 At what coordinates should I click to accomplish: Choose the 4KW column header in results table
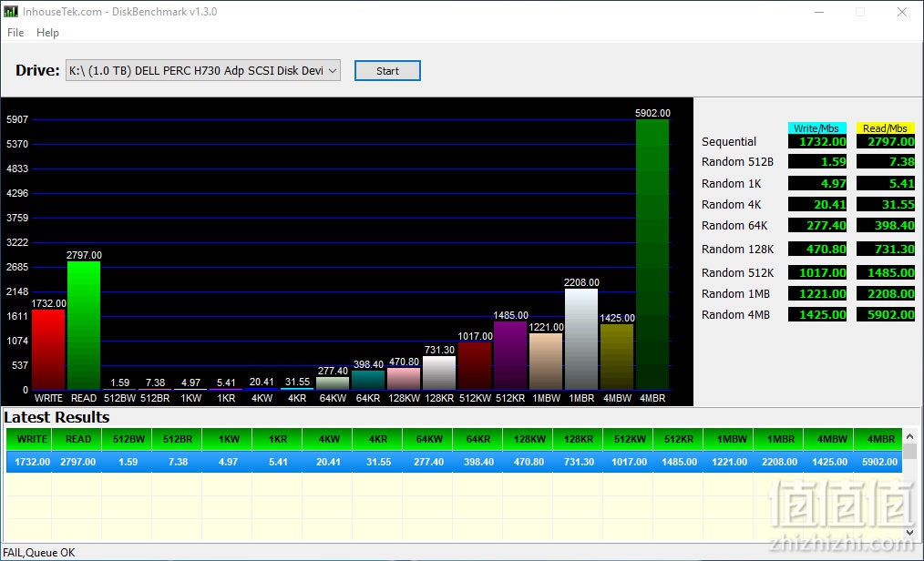[x=328, y=439]
